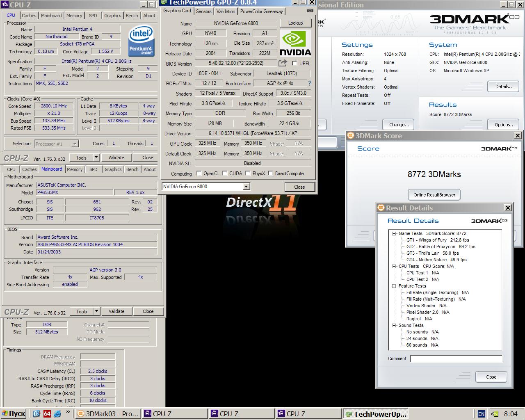Image resolution: width=525 pixels, height=420 pixels.
Task: Collapse the Game Tests tree node
Action: pyautogui.click(x=394, y=233)
